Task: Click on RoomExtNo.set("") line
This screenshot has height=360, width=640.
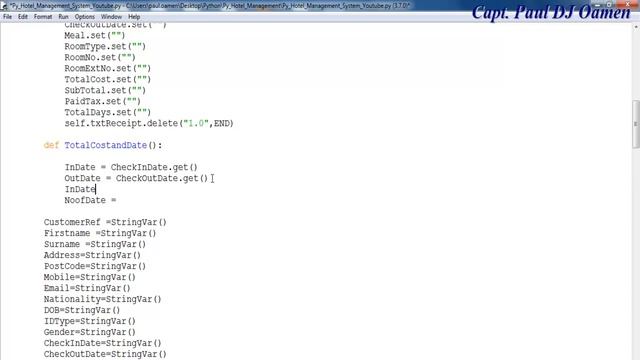Action: (108, 69)
